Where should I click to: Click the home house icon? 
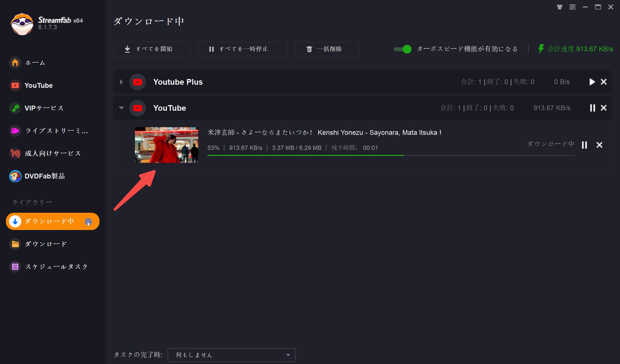15,63
